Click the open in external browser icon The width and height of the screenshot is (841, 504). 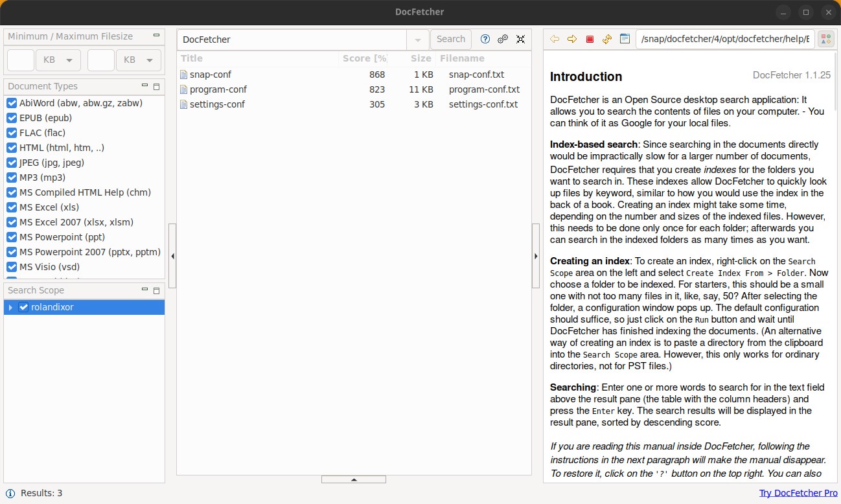(x=625, y=39)
